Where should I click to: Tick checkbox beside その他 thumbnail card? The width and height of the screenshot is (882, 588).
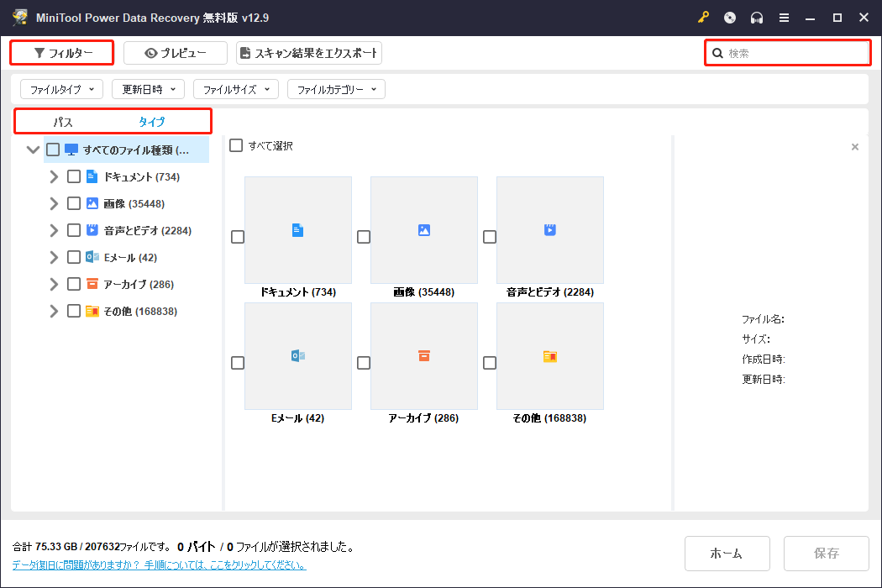[x=490, y=363]
